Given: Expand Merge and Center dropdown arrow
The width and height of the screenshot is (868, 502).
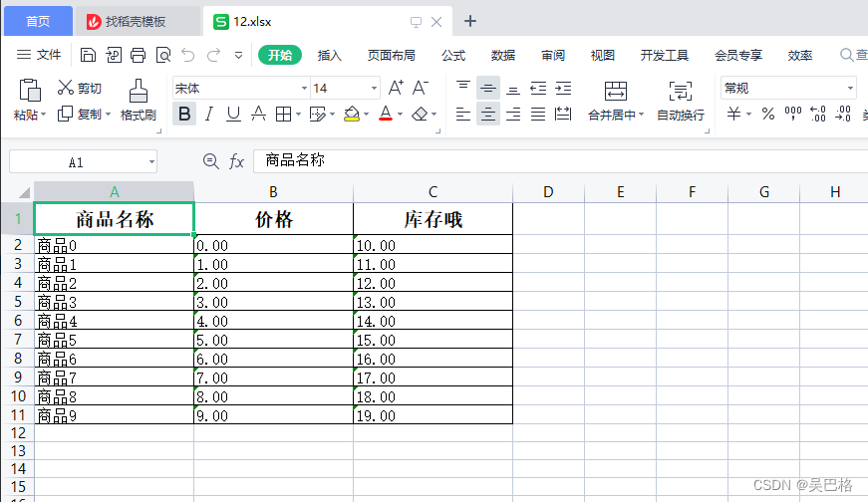Looking at the screenshot, I should (x=641, y=115).
